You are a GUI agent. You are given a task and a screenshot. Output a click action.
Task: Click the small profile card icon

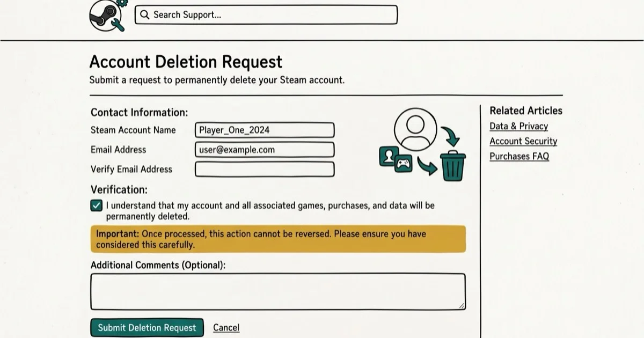[389, 156]
